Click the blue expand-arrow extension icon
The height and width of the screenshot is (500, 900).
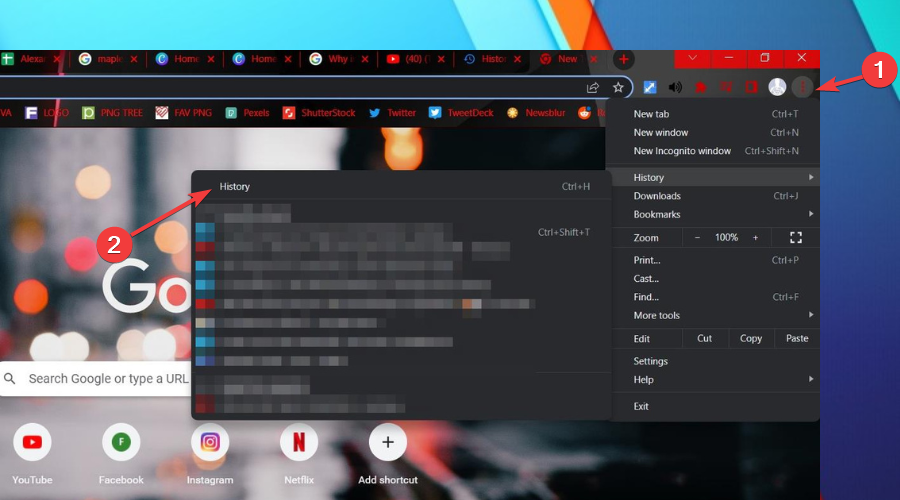(649, 87)
